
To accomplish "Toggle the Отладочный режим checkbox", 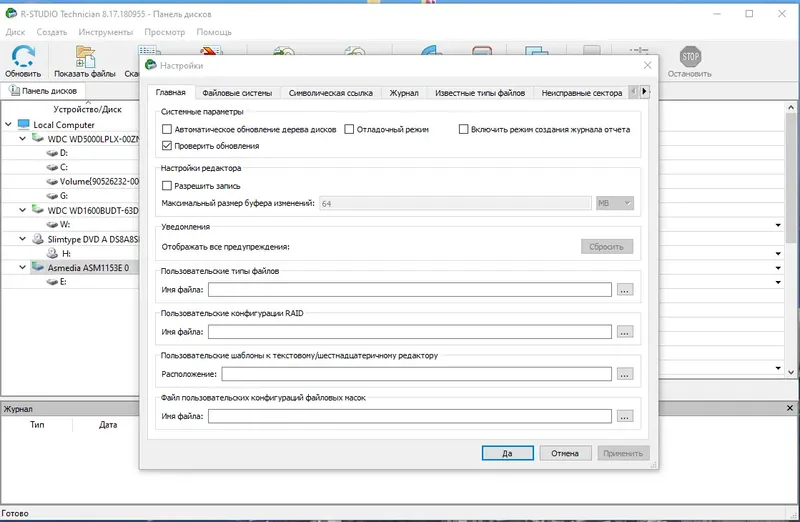I will 349,129.
